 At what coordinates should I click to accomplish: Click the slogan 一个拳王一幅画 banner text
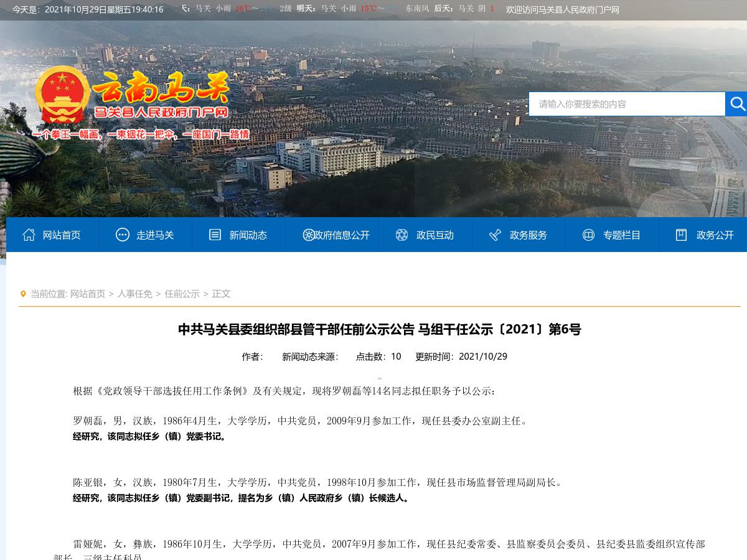(x=141, y=134)
